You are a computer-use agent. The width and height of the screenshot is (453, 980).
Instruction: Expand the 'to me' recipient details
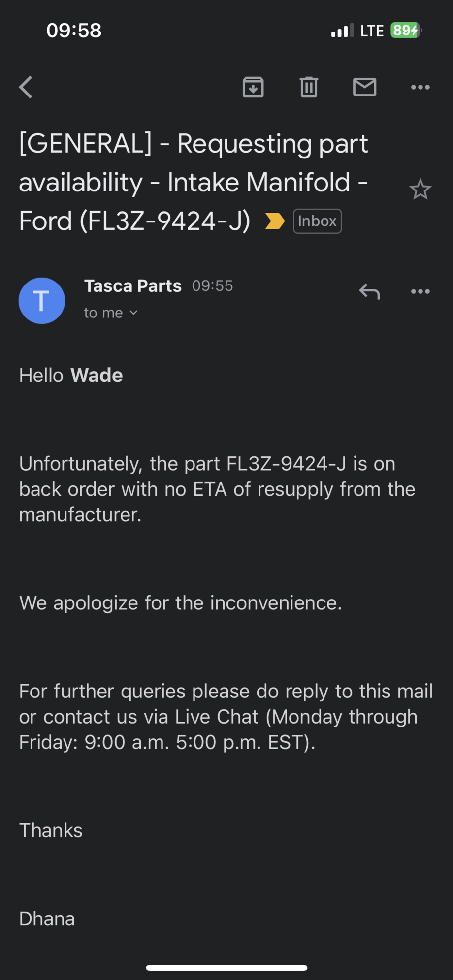(x=110, y=312)
